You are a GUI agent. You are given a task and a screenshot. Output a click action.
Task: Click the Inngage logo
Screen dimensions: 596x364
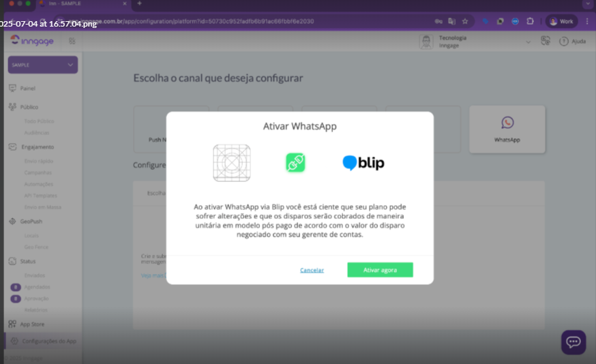pos(32,41)
